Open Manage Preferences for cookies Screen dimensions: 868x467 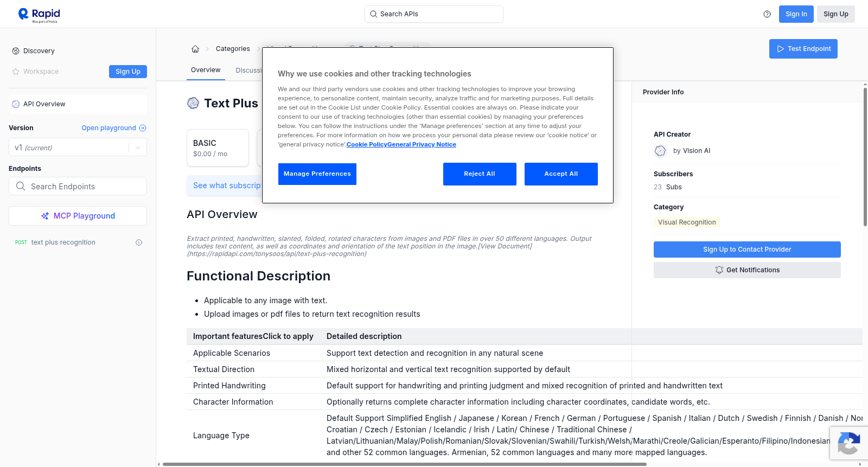(x=317, y=174)
